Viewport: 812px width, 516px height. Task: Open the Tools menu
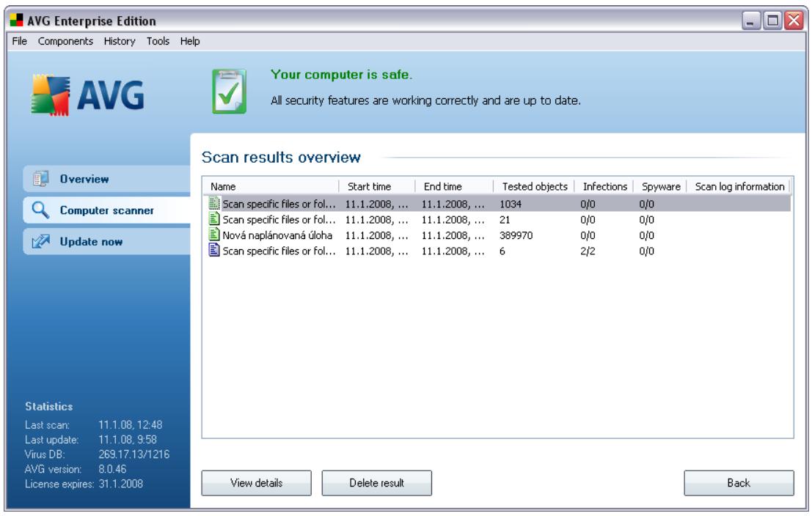pos(158,41)
